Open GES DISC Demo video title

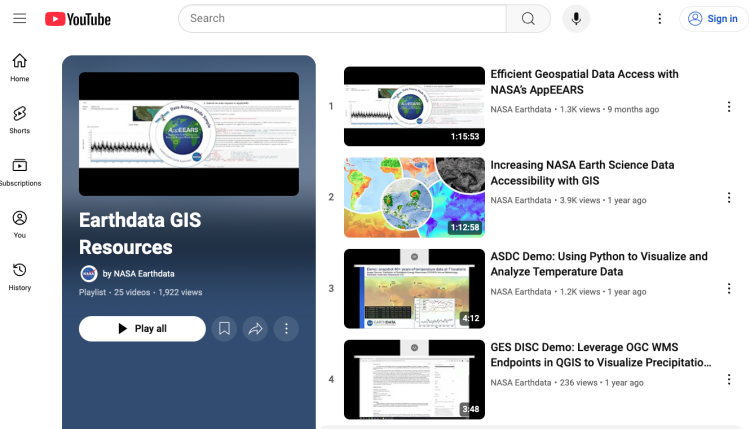[601, 355]
